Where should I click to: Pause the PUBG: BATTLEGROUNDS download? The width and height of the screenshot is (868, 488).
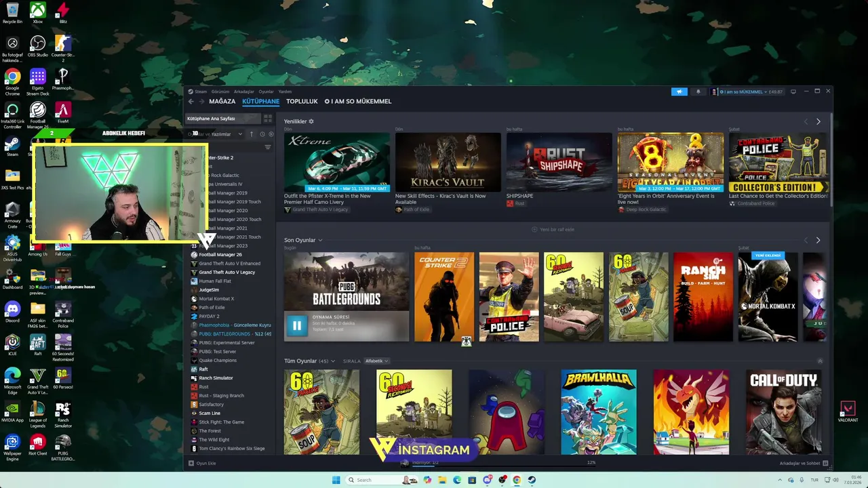[x=296, y=325]
